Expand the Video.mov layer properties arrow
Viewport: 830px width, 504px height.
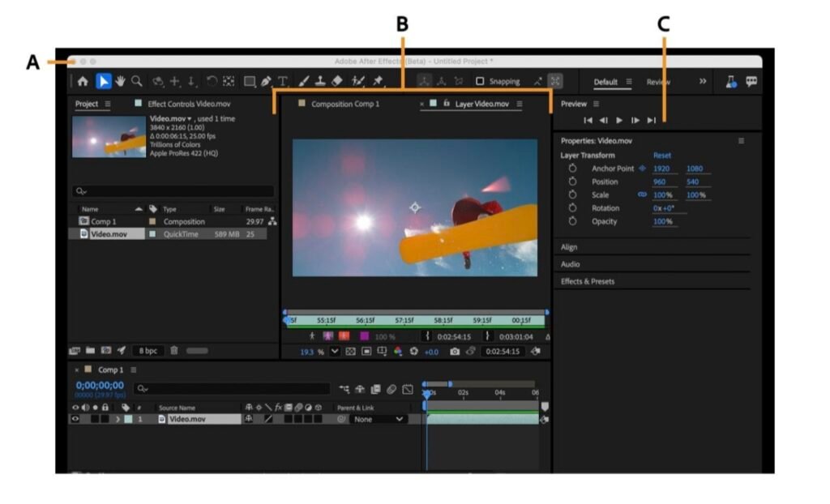[118, 419]
